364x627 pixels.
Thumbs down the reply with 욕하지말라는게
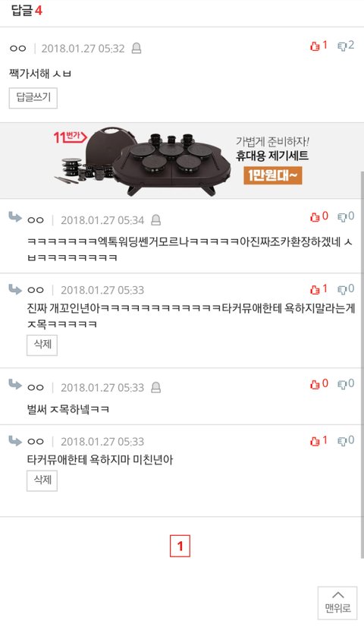click(x=346, y=288)
